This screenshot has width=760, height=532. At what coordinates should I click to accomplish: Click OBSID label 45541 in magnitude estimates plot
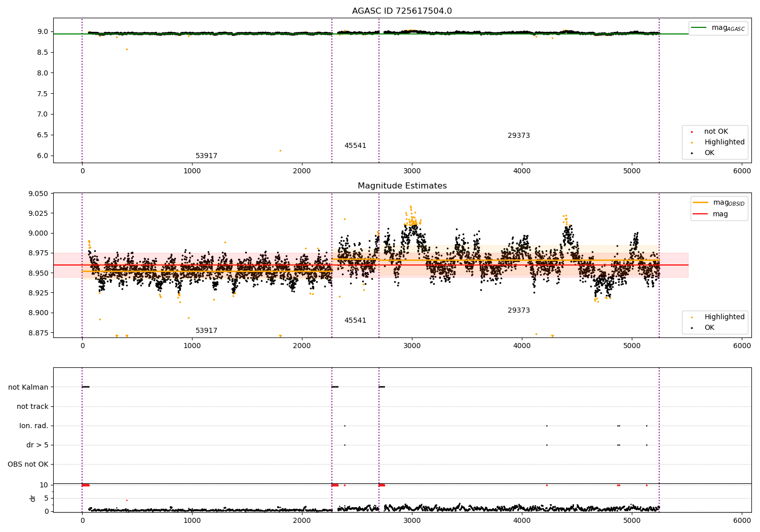coord(355,321)
